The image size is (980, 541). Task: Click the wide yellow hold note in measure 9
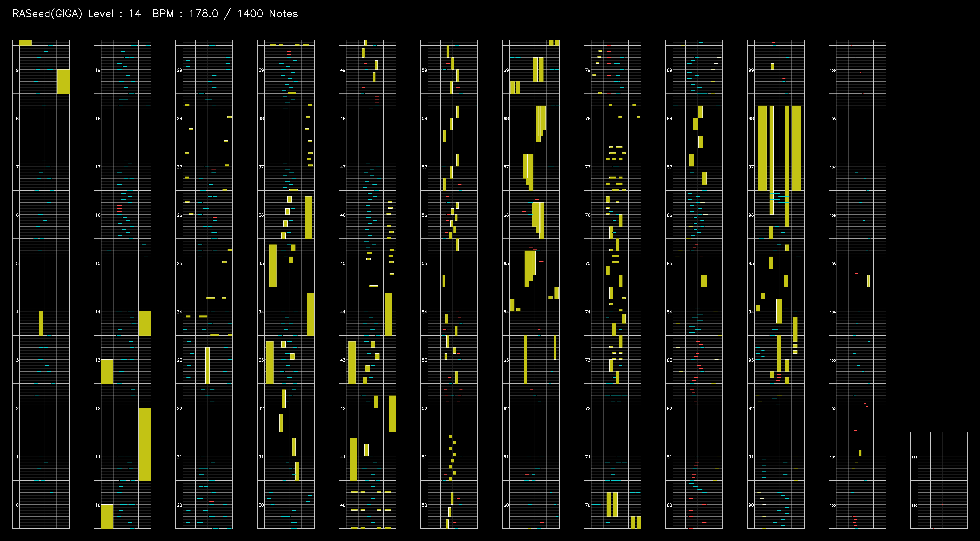click(x=63, y=82)
